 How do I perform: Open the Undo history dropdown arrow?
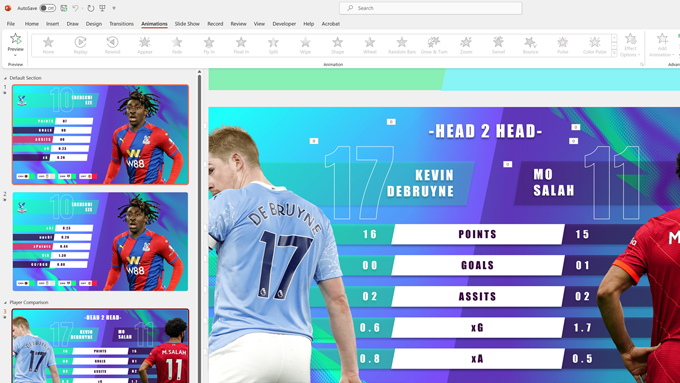coord(82,8)
